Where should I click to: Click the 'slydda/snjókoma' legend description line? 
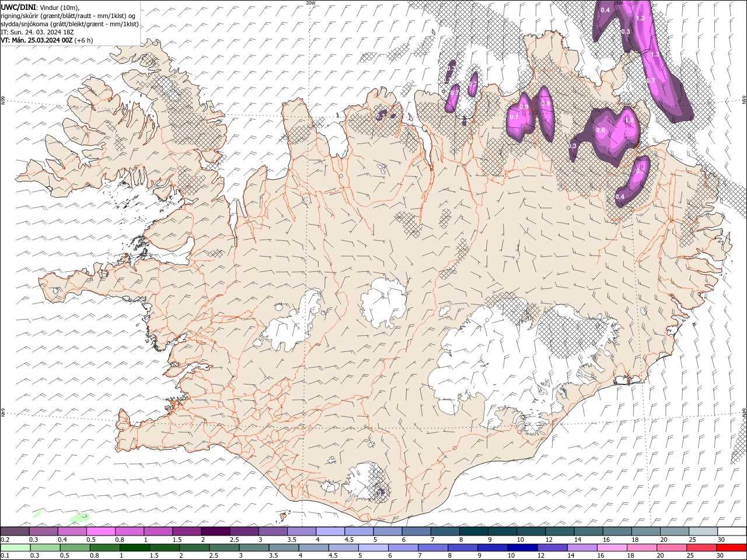69,24
